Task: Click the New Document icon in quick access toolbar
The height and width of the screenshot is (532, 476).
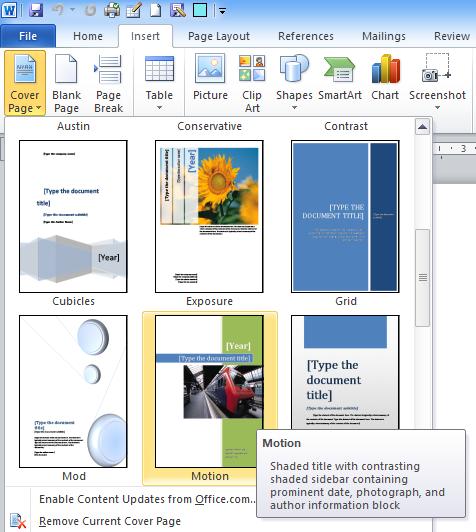Action: (156, 10)
